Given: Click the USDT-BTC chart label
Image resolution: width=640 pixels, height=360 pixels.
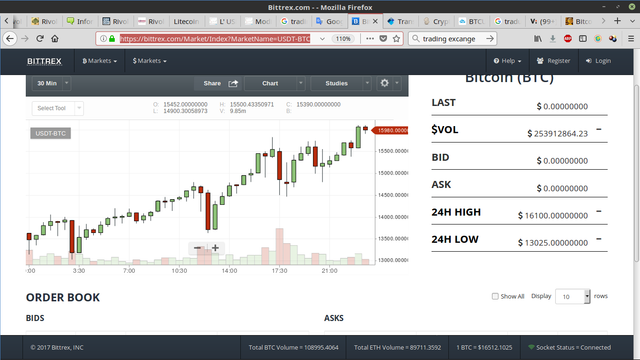Looking at the screenshot, I should tap(51, 133).
